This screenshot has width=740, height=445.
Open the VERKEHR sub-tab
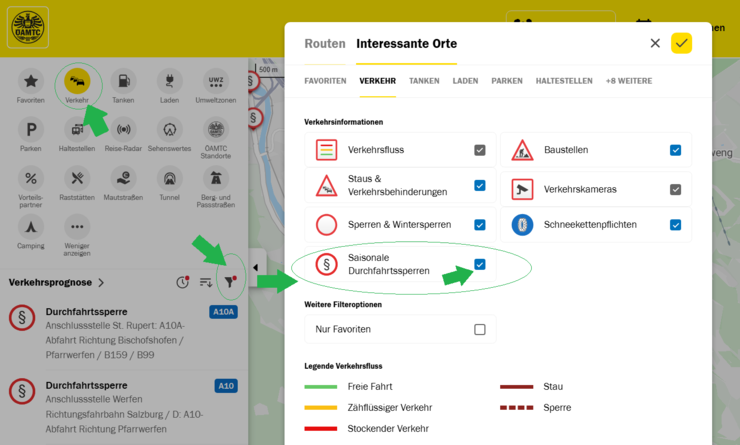click(378, 81)
